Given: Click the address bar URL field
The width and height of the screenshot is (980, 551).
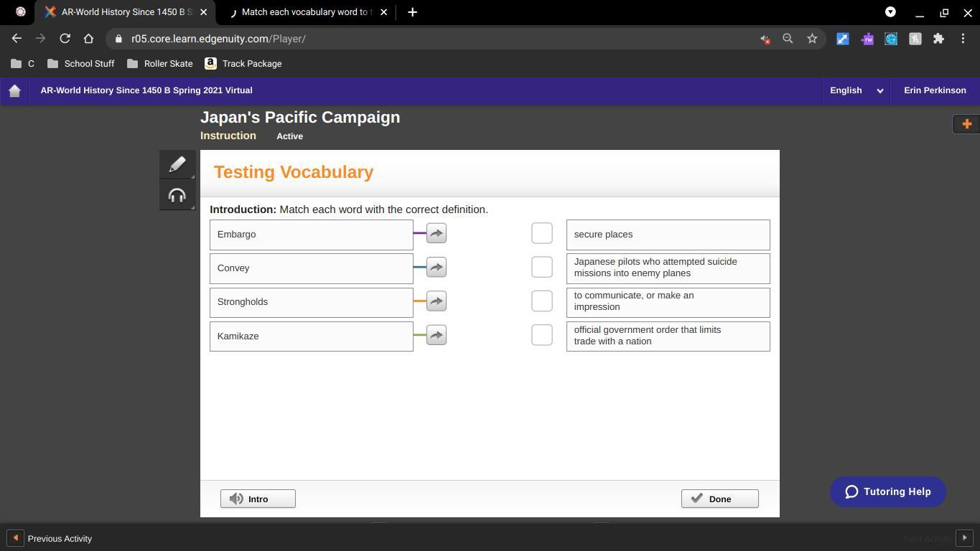Looking at the screenshot, I should point(431,39).
